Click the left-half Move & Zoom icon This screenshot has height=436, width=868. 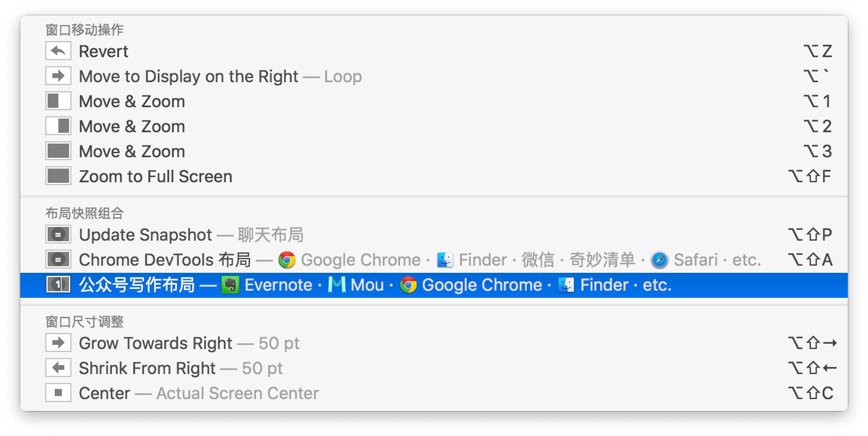click(58, 101)
